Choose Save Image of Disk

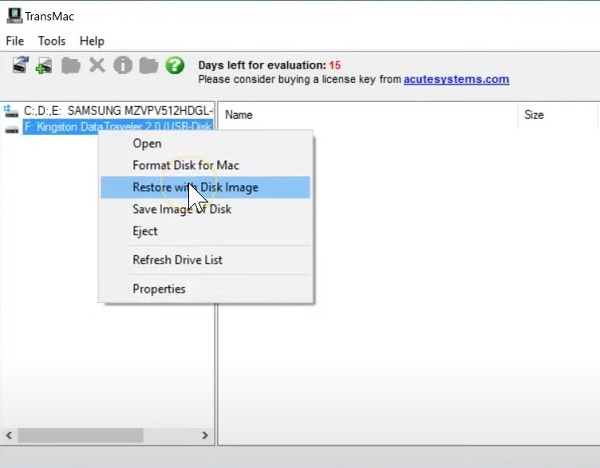[x=205, y=209]
